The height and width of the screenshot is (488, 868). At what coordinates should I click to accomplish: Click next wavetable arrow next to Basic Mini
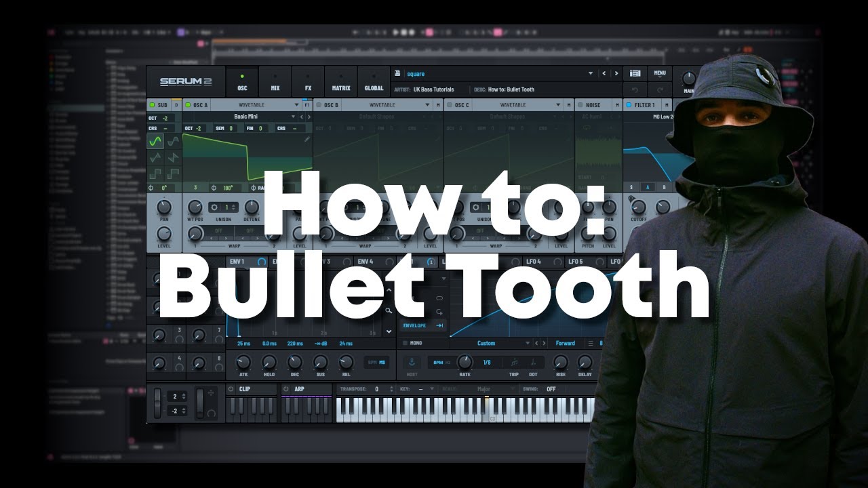point(309,117)
